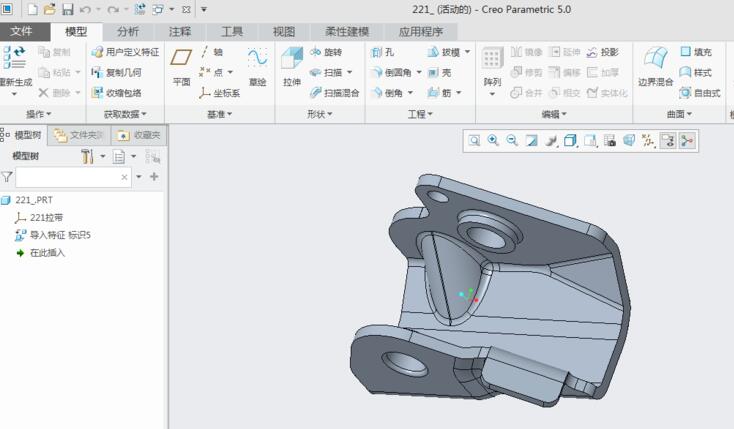Viewport: 734px width, 429px height.
Task: Switch to the 分析 ribbon tab
Action: 128,31
